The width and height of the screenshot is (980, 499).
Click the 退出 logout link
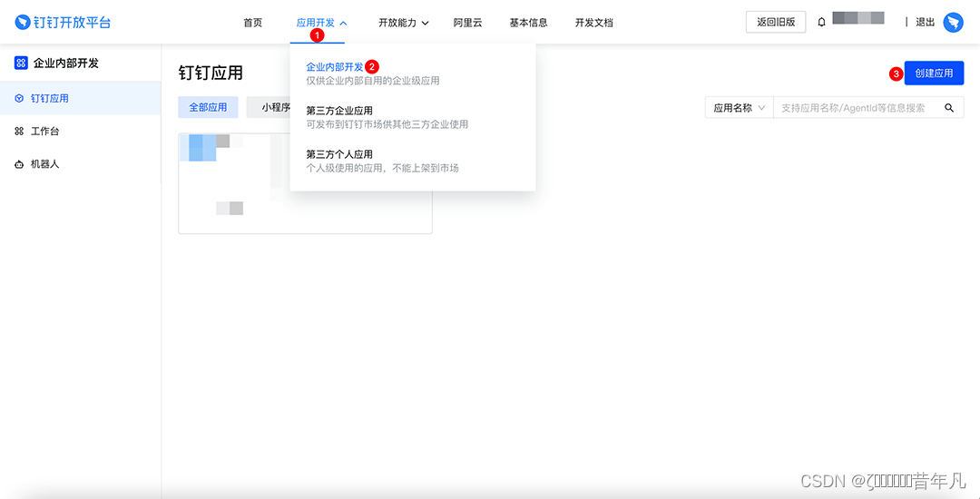(x=925, y=23)
